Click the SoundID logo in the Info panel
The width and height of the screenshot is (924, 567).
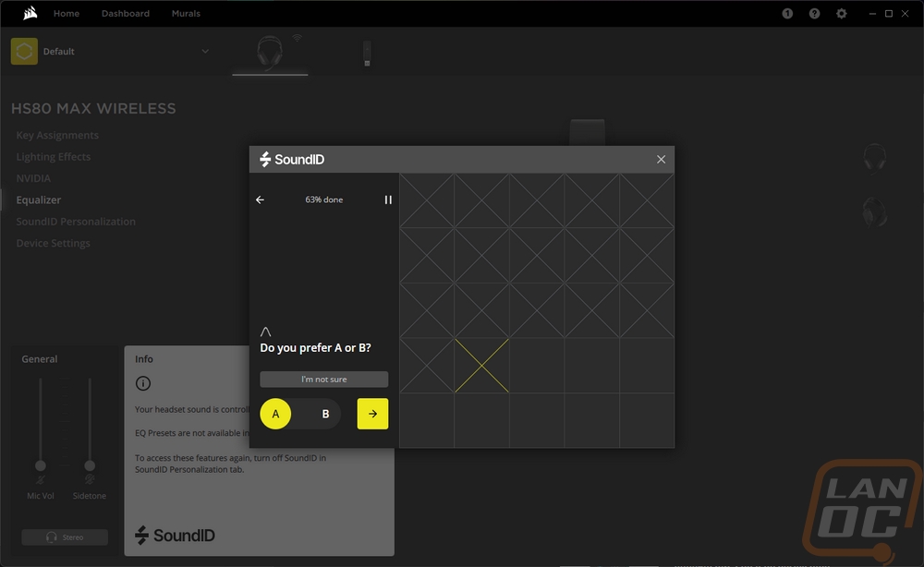click(x=175, y=536)
